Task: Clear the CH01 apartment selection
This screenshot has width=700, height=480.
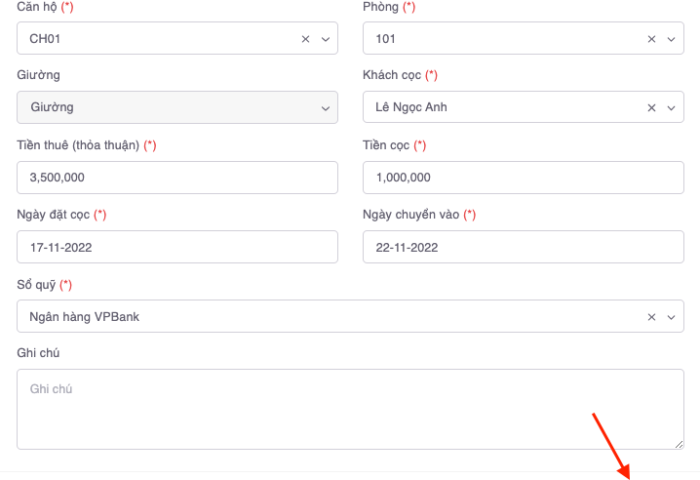Action: 306,39
